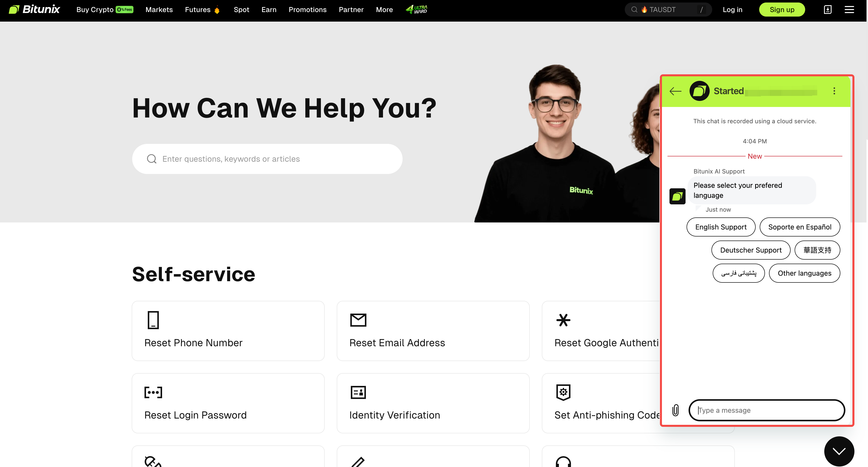Select Other languages chat option

(804, 273)
